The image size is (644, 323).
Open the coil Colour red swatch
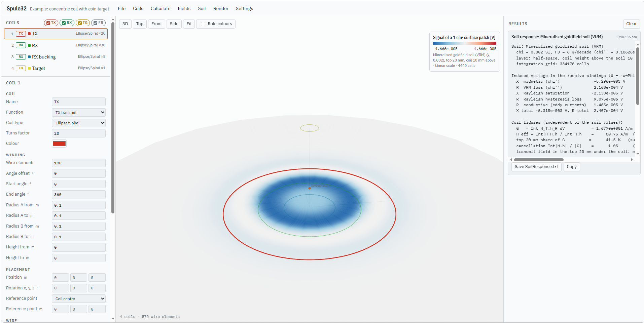tap(59, 144)
